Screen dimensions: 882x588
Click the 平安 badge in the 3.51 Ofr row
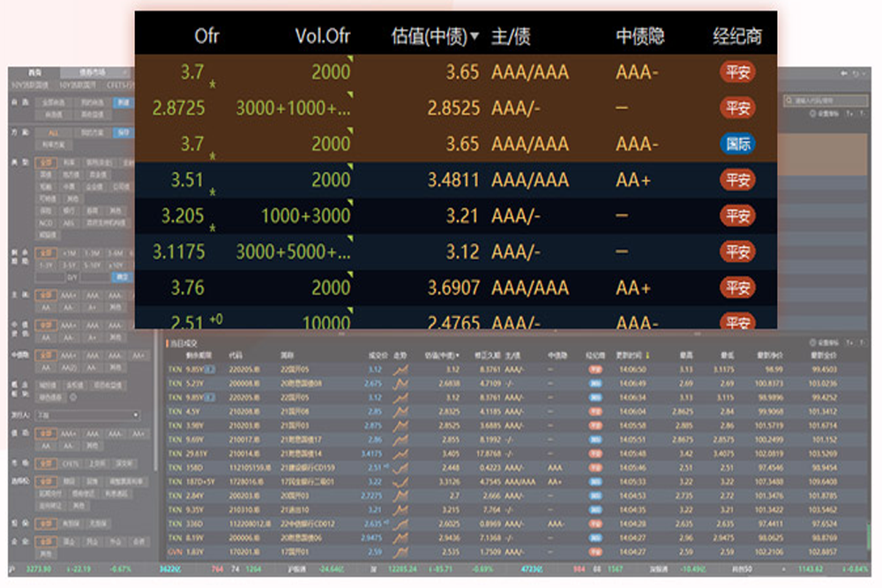(x=737, y=180)
